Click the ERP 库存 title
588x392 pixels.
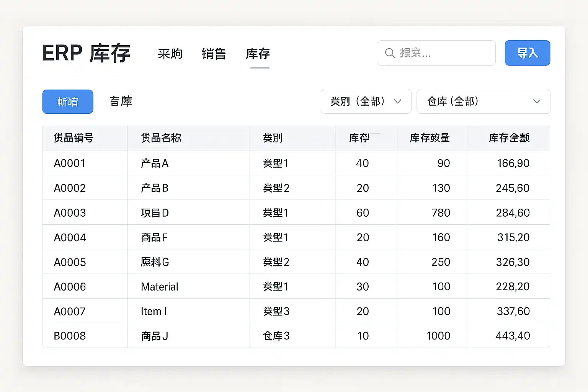[x=86, y=53]
